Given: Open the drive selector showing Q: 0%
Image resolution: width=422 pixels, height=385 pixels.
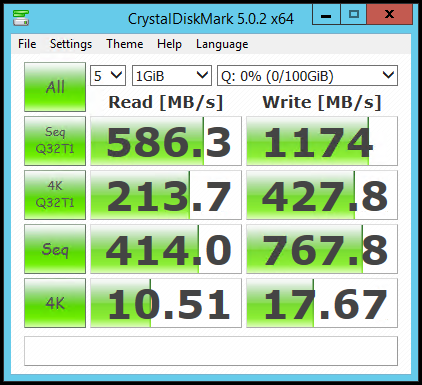Looking at the screenshot, I should click(307, 76).
